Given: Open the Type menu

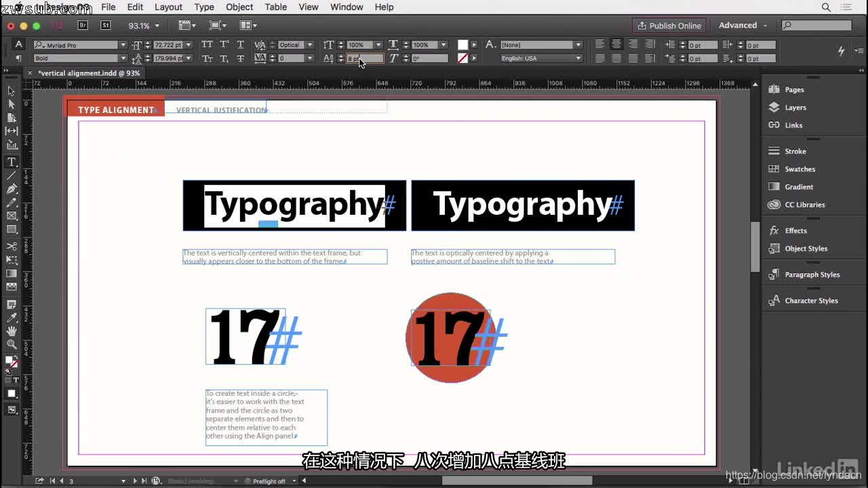Looking at the screenshot, I should point(204,7).
